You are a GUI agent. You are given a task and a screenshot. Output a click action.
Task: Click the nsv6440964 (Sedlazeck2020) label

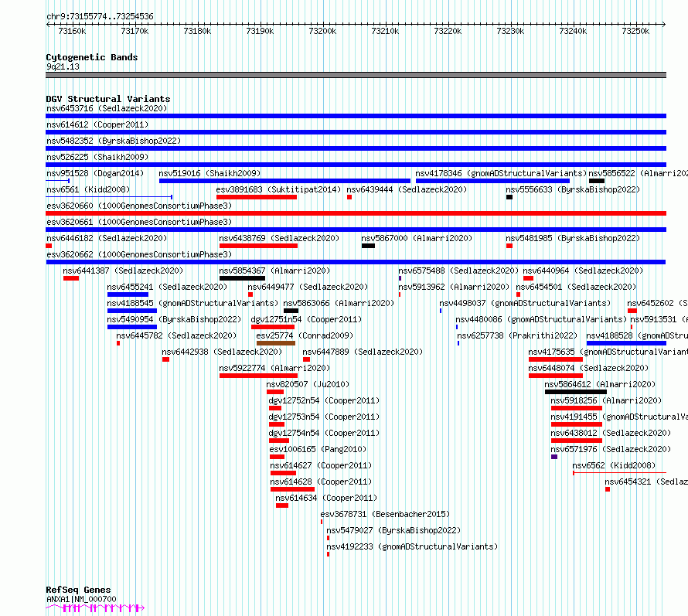click(x=583, y=271)
